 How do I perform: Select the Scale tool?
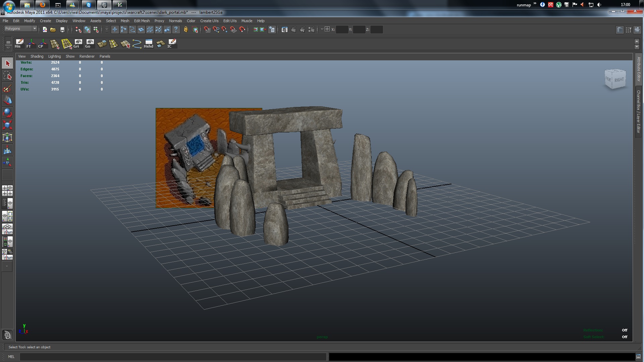point(7,125)
